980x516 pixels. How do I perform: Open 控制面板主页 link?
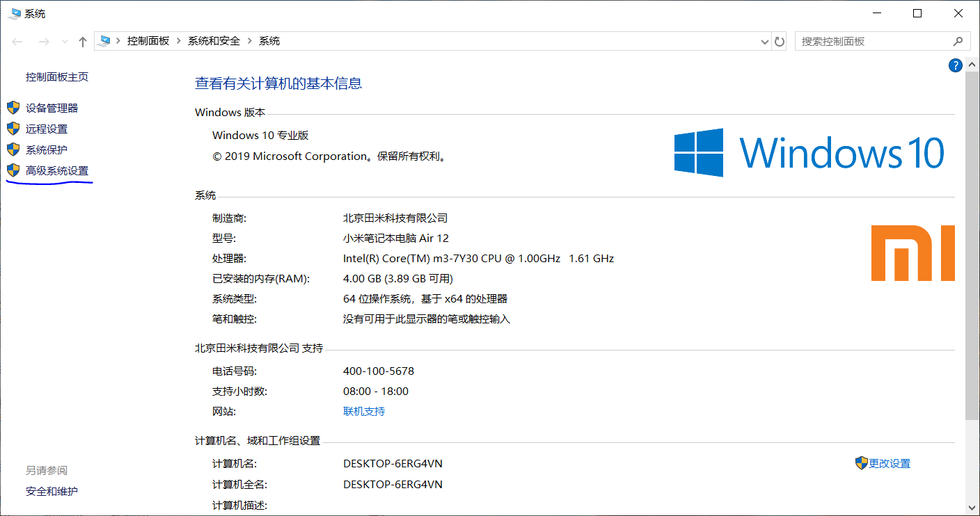(57, 77)
